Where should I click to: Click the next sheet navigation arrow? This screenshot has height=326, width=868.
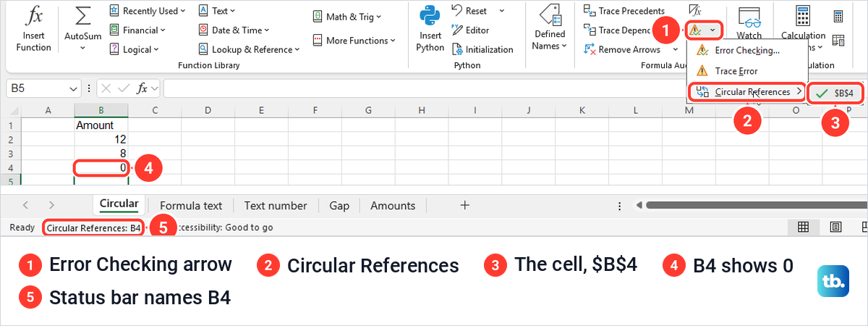(x=51, y=205)
